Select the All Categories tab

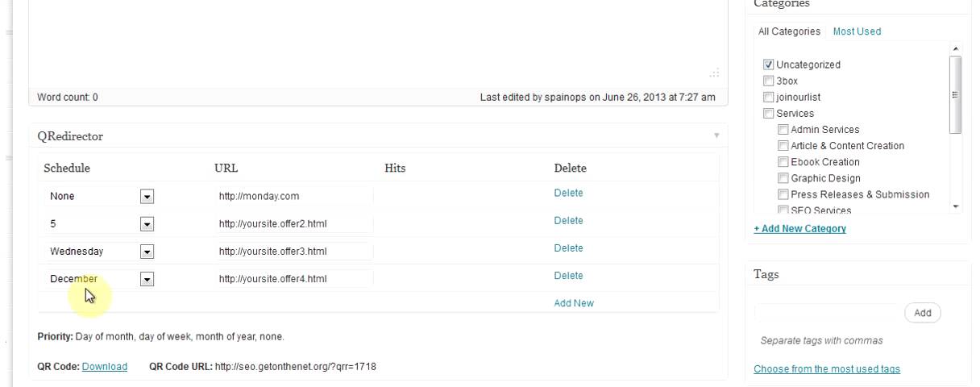coord(789,31)
